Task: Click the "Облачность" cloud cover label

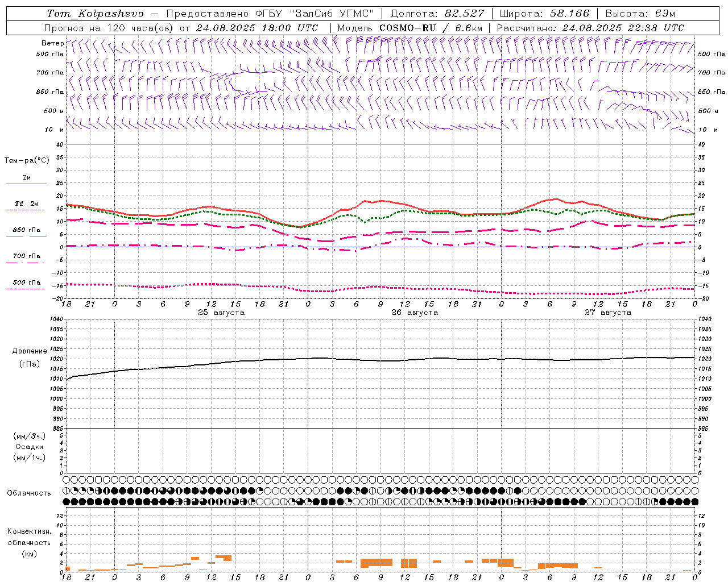Action: pyautogui.click(x=29, y=493)
